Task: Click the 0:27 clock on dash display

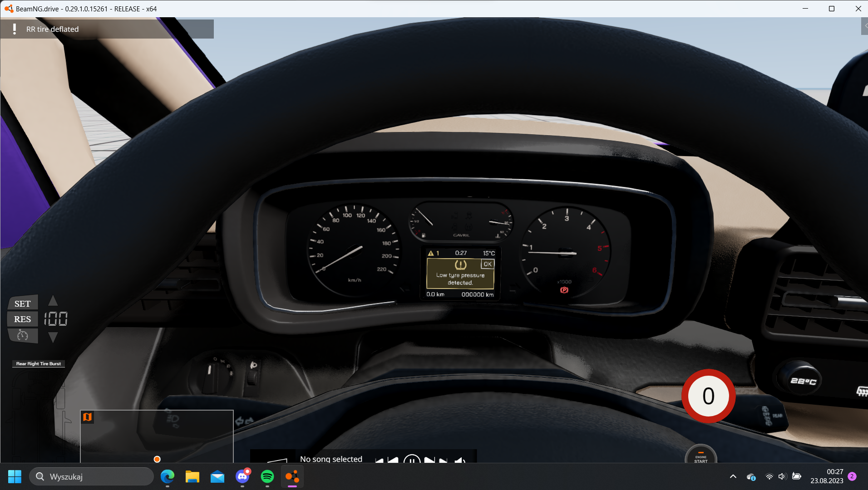Action: click(461, 253)
